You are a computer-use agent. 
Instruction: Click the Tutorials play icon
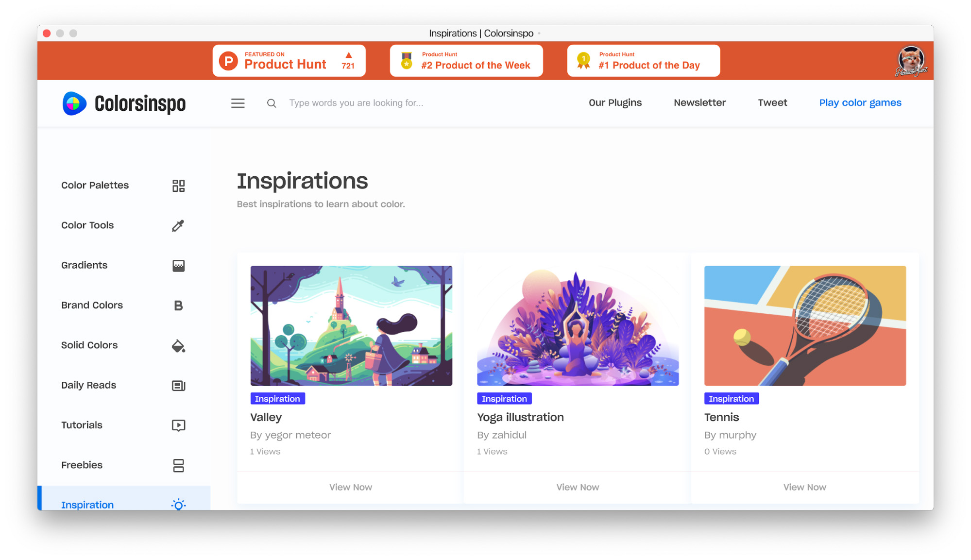coord(178,425)
